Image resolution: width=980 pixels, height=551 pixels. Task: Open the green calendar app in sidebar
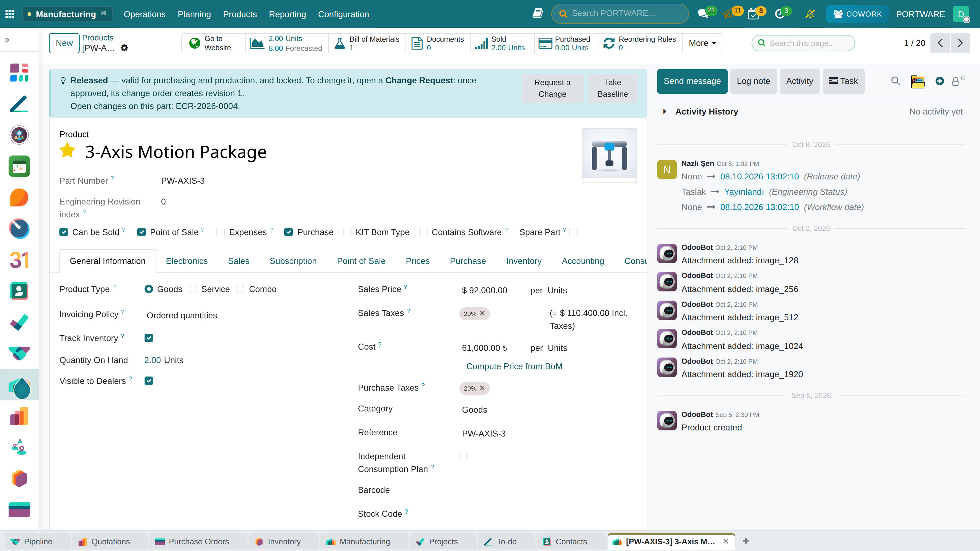click(x=19, y=167)
